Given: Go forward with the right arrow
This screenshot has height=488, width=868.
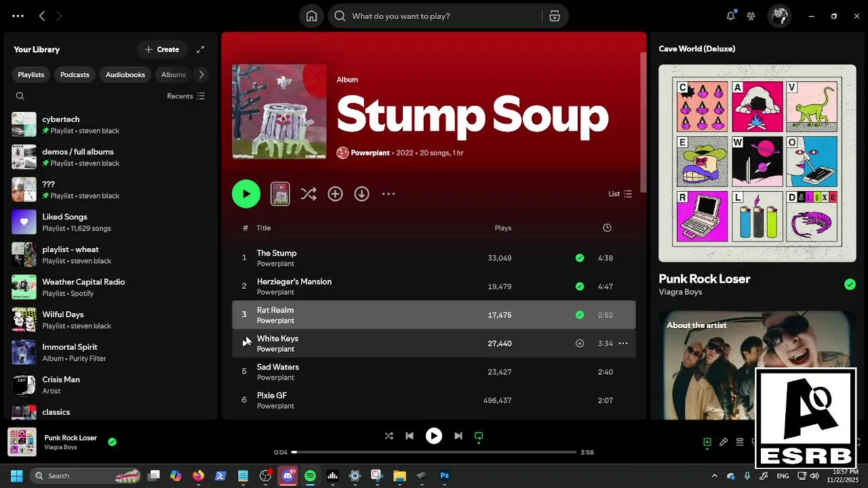Looking at the screenshot, I should [x=59, y=16].
